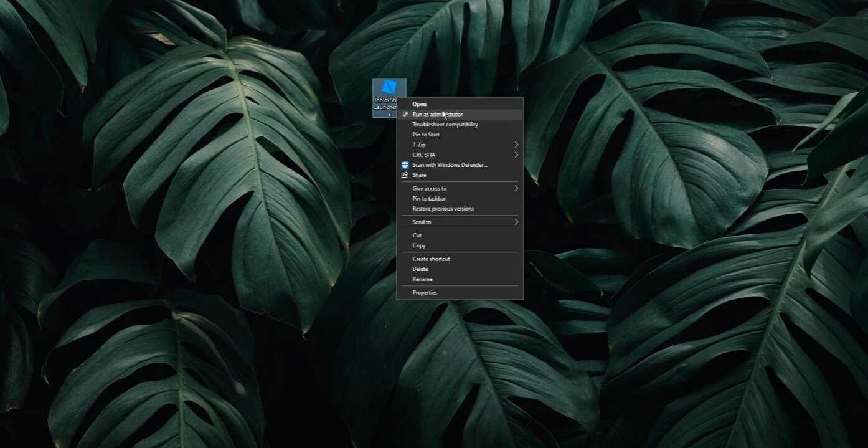Choose Create shortcut
Image resolution: width=868 pixels, height=448 pixels.
coord(431,259)
